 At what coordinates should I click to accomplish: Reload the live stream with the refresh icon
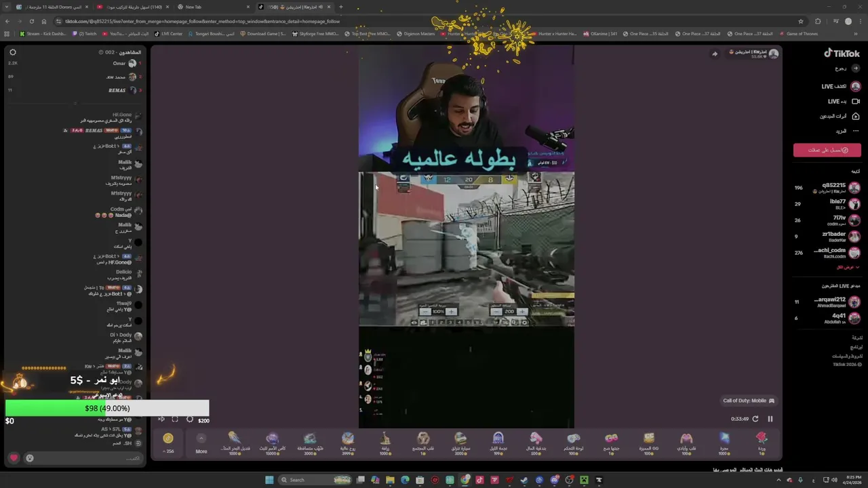click(x=755, y=419)
